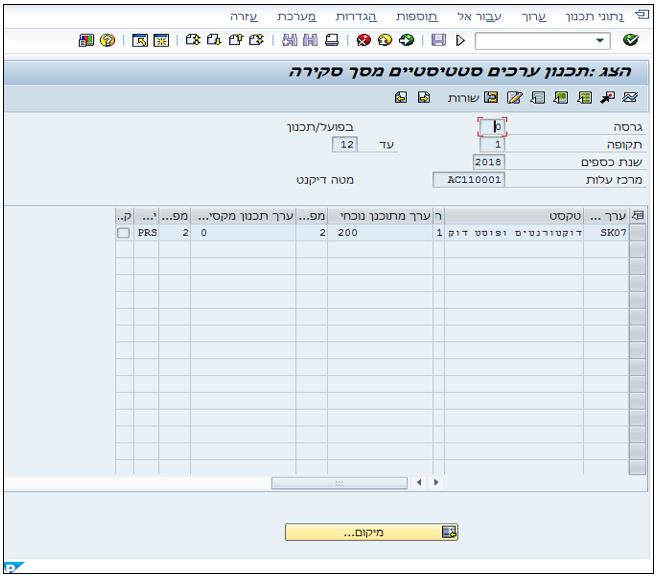Tick the checkbox in the SK07 row
The width and height of the screenshot is (658, 578).
pyautogui.click(x=123, y=233)
